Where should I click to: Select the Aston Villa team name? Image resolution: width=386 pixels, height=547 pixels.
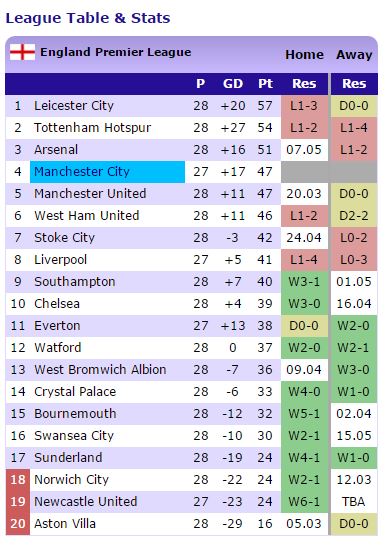(x=65, y=524)
